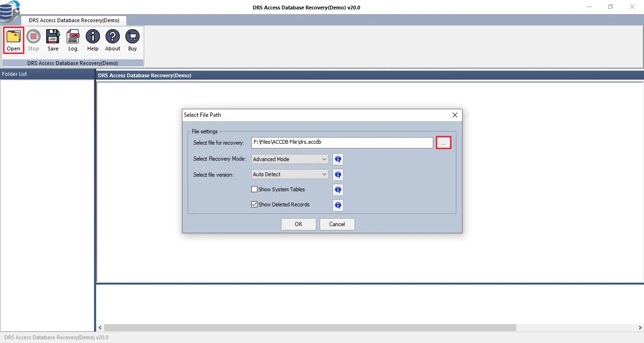Viewport: 644px width, 343px height.
Task: Click the Folder List panel header
Action: [x=47, y=74]
